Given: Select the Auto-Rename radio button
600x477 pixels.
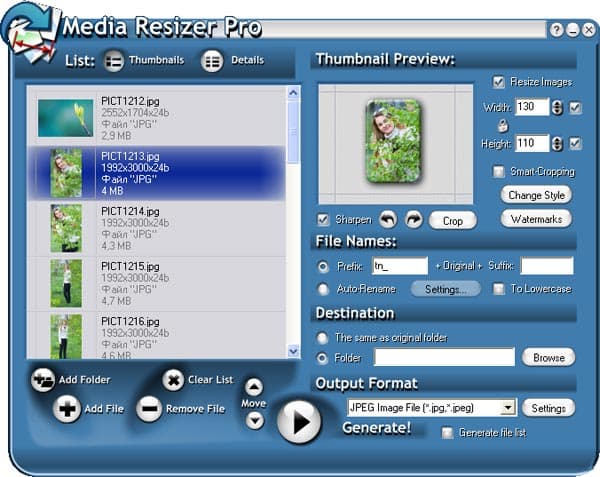Looking at the screenshot, I should click(323, 289).
